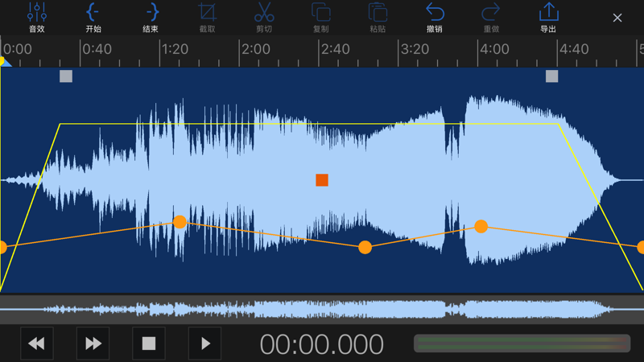
Task: Click the 复制 copy icon
Action: pyautogui.click(x=320, y=17)
